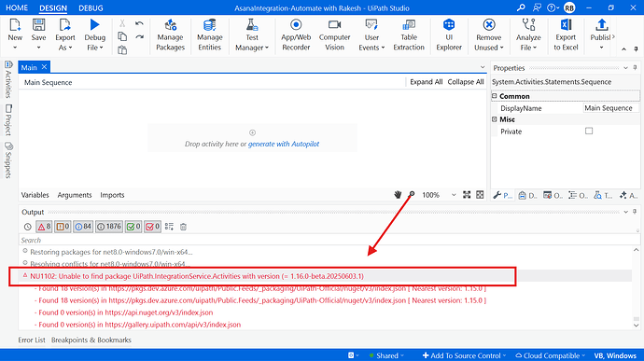
Task: Toggle info filter showing 84
Action: point(83,227)
